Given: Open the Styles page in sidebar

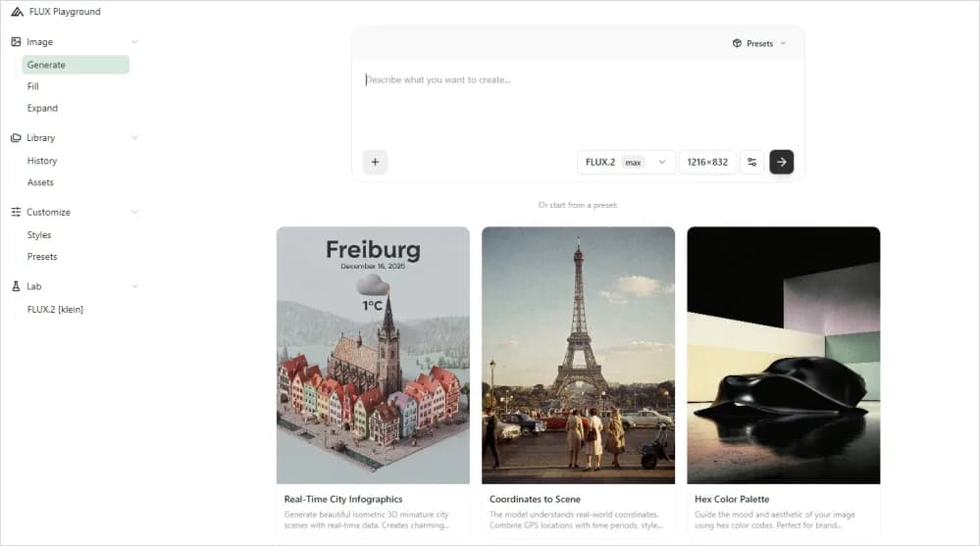Looking at the screenshot, I should [39, 235].
